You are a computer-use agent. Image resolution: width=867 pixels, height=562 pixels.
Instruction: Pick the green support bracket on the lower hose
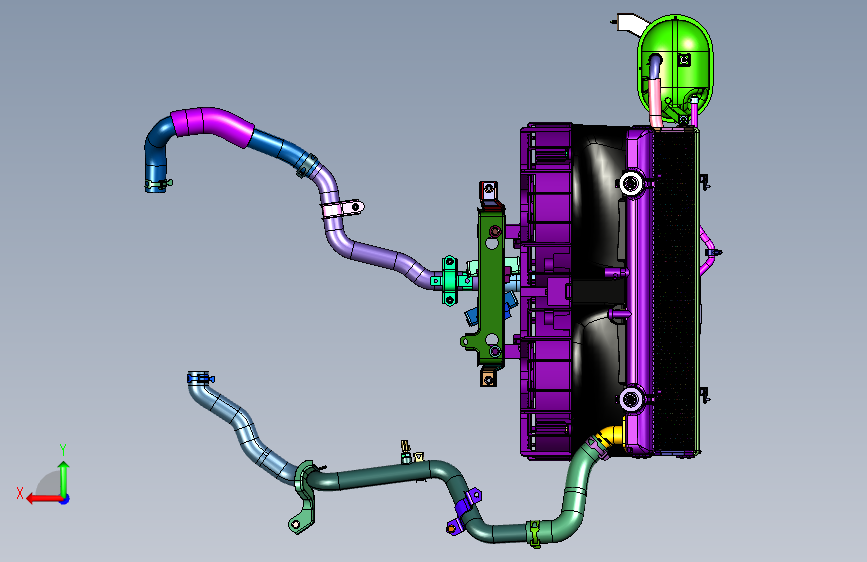[304, 498]
